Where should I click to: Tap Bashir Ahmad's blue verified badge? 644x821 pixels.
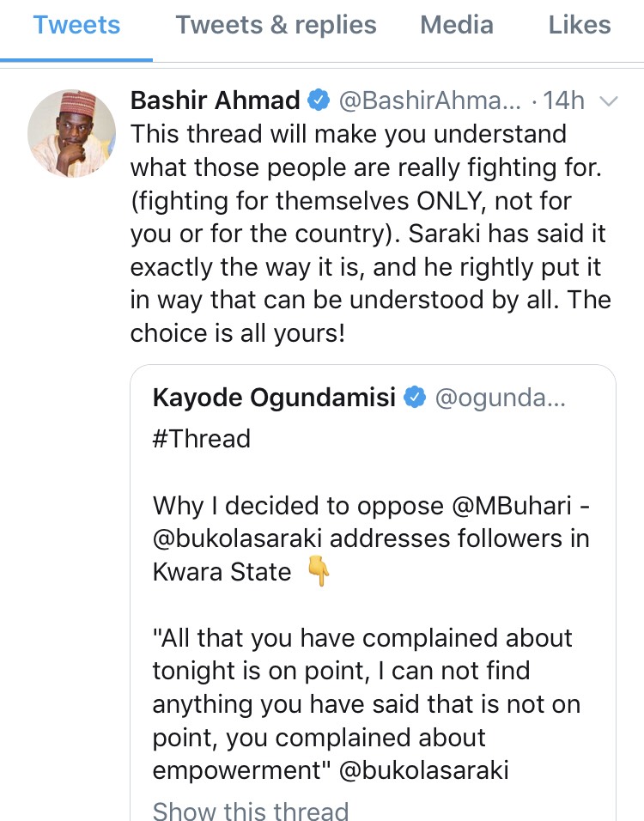click(318, 101)
